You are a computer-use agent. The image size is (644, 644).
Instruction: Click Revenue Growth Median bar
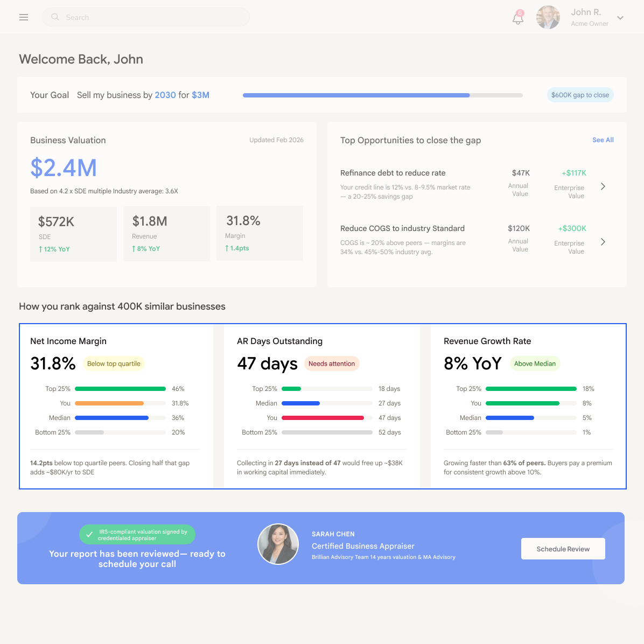510,418
